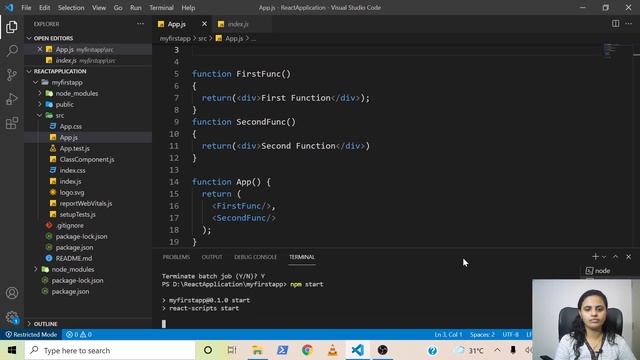Split the editor to the right

tap(615, 24)
